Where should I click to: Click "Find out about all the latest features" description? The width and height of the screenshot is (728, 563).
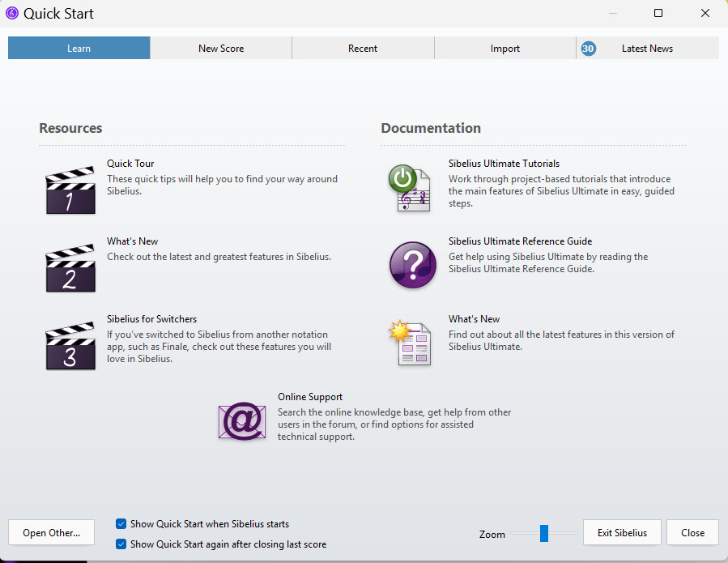[x=561, y=340]
